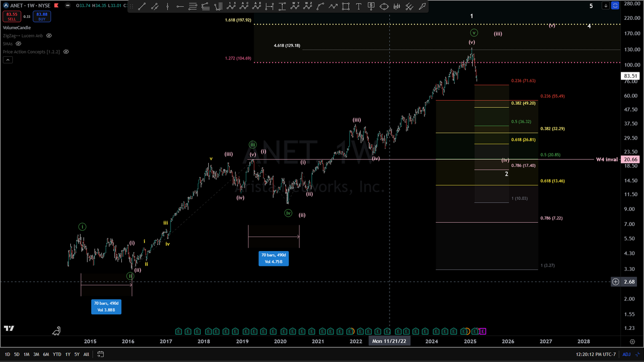The height and width of the screenshot is (362, 644).
Task: Set range to 3M
Action: (x=36, y=354)
